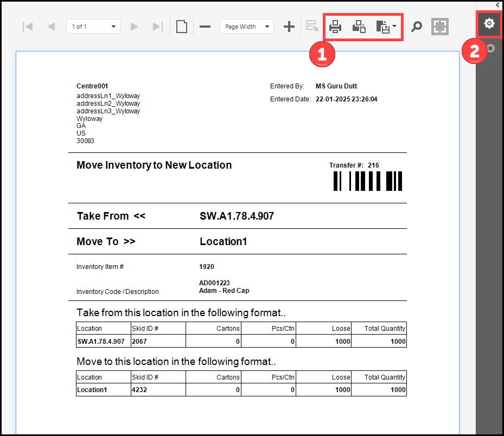Image resolution: width=504 pixels, height=436 pixels.
Task: Toggle full screen mode
Action: 439,27
